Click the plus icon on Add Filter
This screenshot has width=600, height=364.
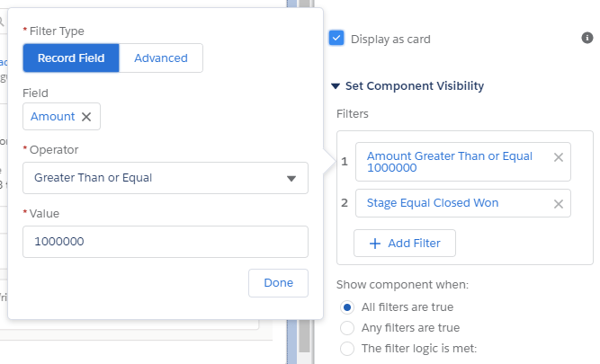coord(374,244)
